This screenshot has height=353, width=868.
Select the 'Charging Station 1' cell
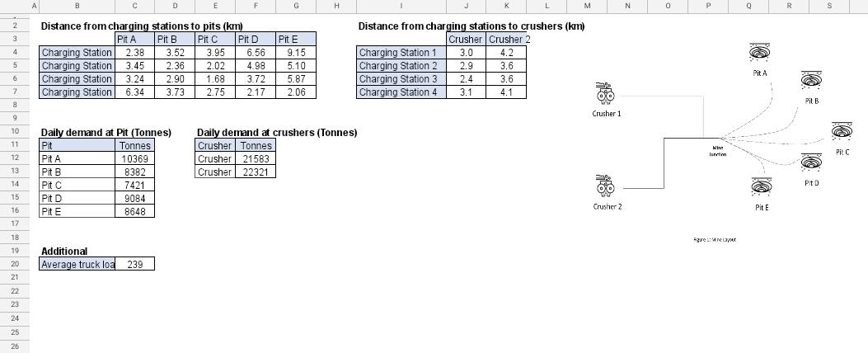coord(401,53)
